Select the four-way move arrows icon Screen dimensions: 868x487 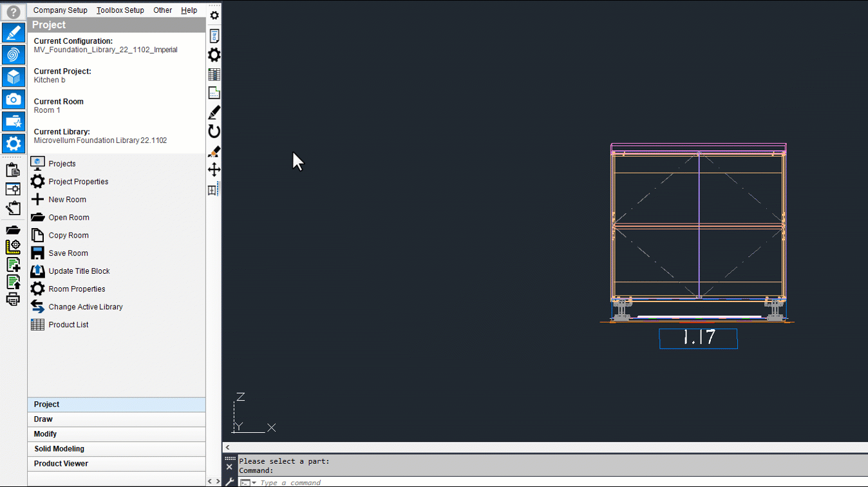click(x=214, y=170)
